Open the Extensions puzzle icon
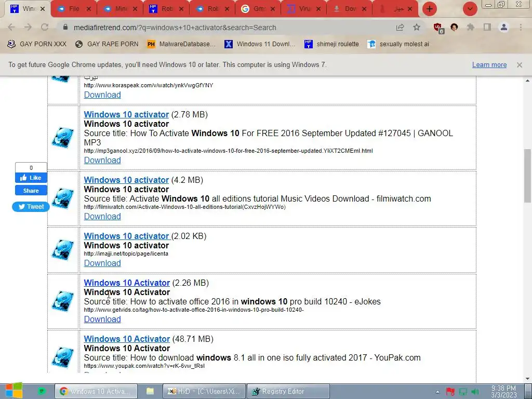 click(471, 28)
